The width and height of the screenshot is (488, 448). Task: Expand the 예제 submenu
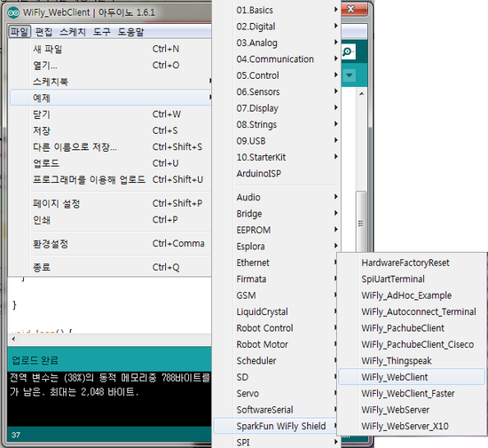111,98
